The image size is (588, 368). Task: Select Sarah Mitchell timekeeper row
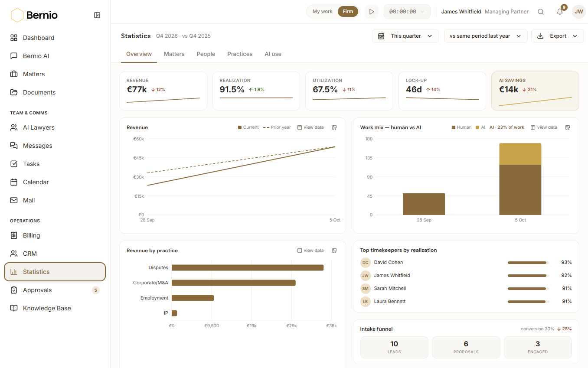pos(466,288)
